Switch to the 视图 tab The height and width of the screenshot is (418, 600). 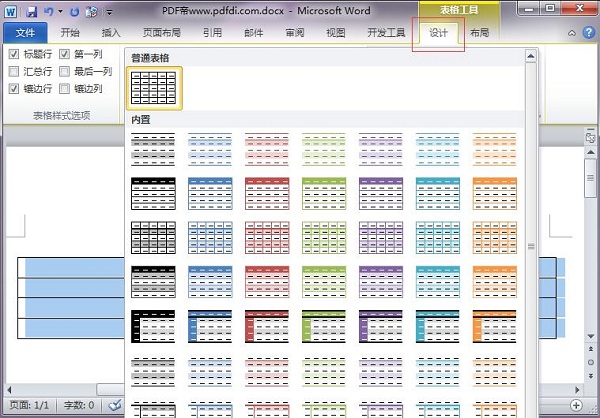pyautogui.click(x=336, y=33)
